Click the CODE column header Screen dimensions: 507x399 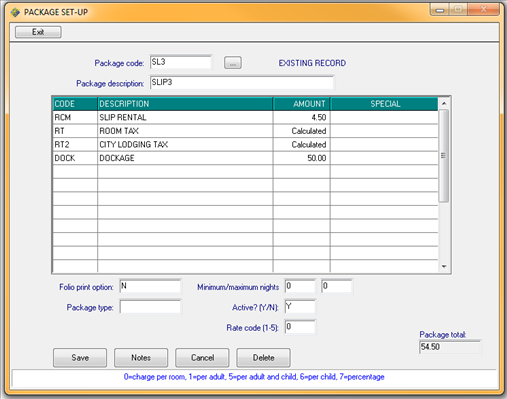75,104
